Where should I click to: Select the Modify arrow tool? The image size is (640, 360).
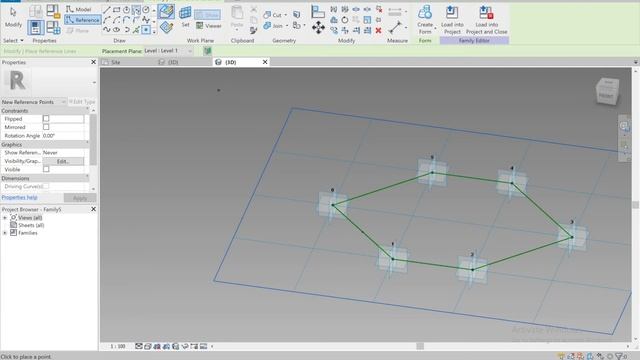[x=13, y=17]
